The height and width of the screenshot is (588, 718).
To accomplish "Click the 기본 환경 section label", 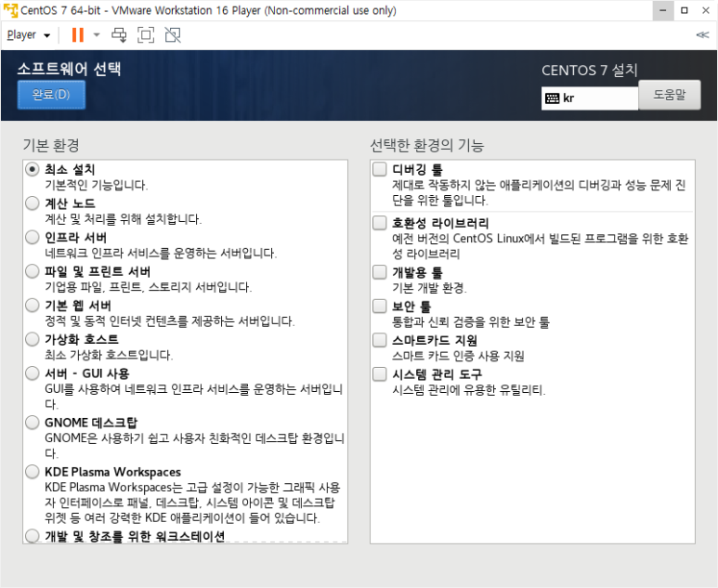I will (51, 145).
